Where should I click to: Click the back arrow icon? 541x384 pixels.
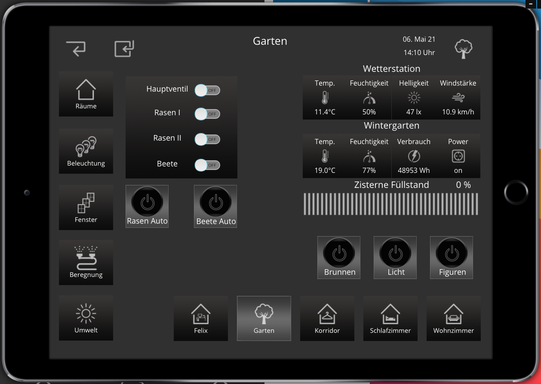[x=76, y=48]
